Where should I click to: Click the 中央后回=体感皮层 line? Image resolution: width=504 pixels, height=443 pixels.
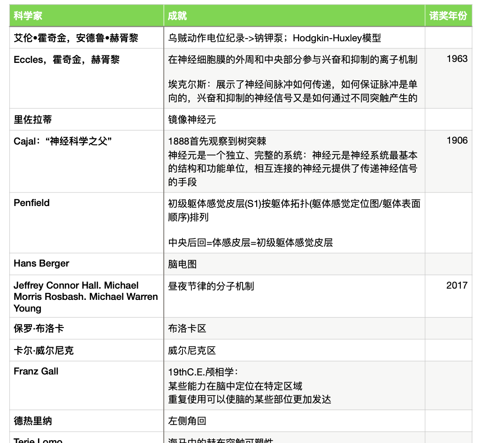[x=251, y=243]
